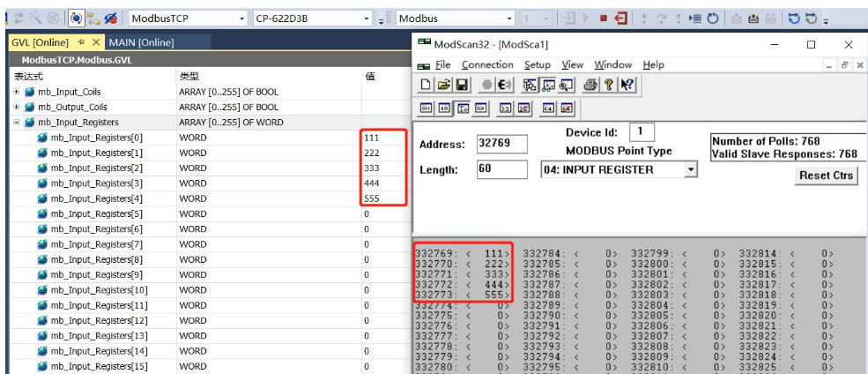Toggle the active online-view icon in the TwinCAT toolbar
Image resolution: width=868 pixels, height=374 pixels.
click(76, 19)
